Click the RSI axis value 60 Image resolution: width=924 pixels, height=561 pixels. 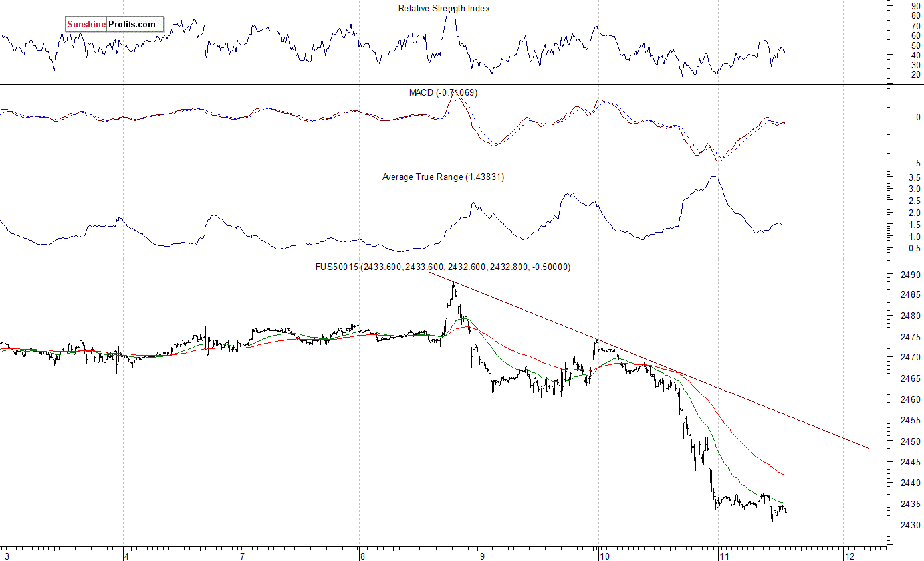[916, 35]
